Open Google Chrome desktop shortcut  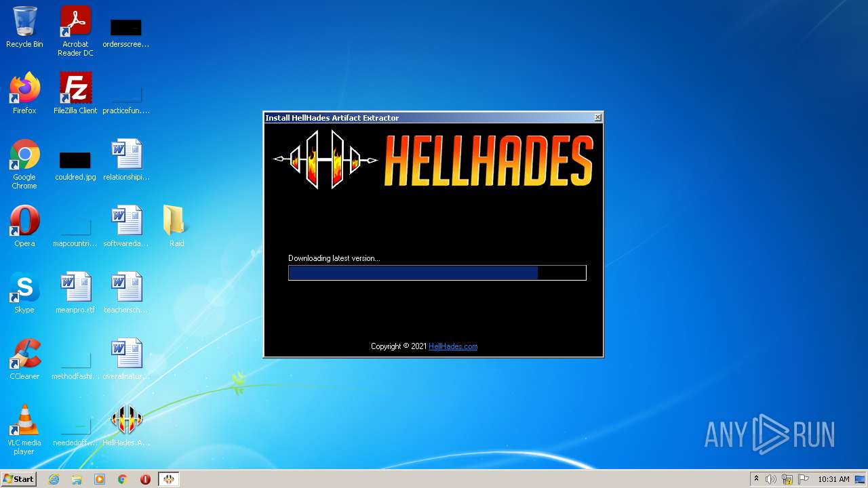(24, 164)
